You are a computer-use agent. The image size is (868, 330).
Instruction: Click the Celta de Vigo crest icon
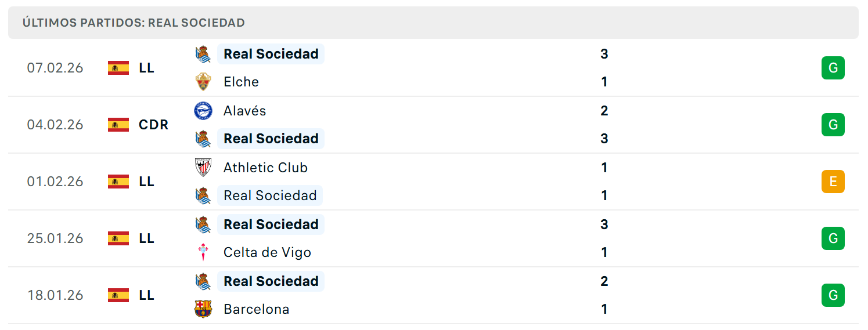click(203, 252)
